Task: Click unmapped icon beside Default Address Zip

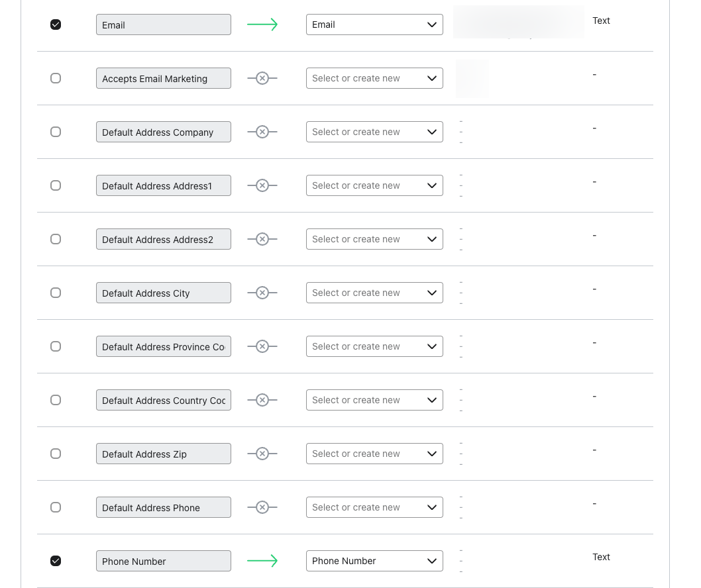Action: pyautogui.click(x=262, y=454)
